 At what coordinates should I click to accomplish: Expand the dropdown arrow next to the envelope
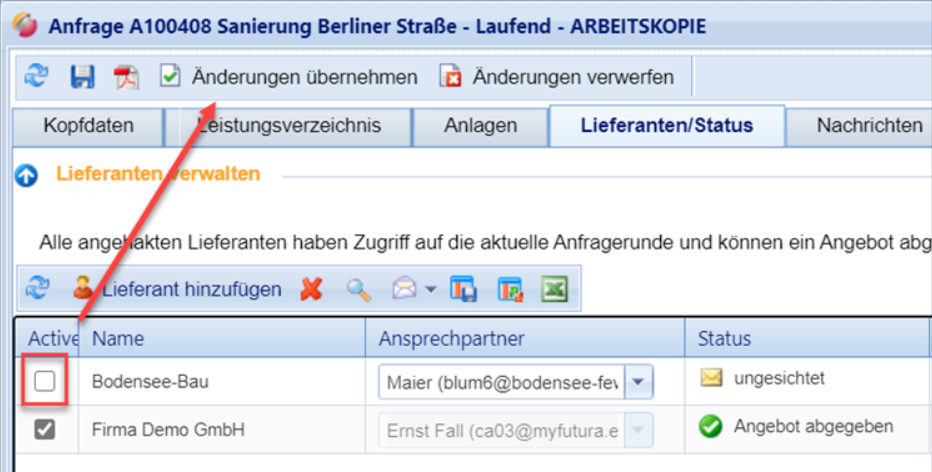point(430,290)
